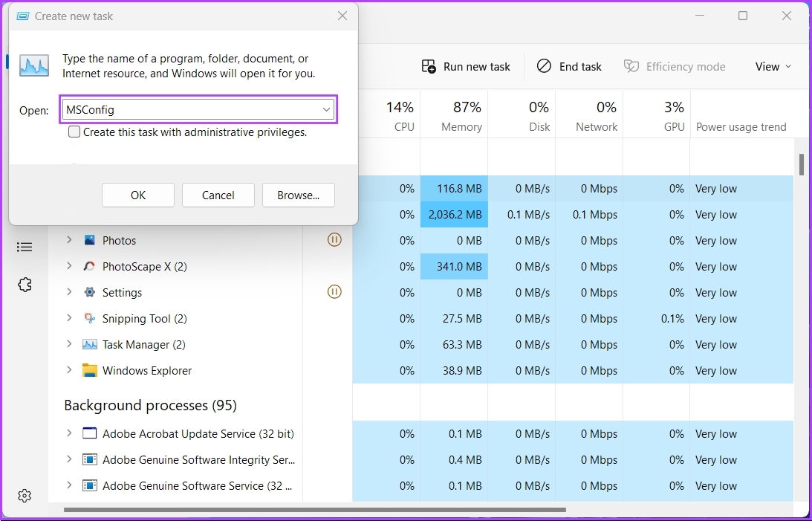The image size is (812, 521).
Task: Click the Windows Explorer folder icon
Action: coord(90,370)
